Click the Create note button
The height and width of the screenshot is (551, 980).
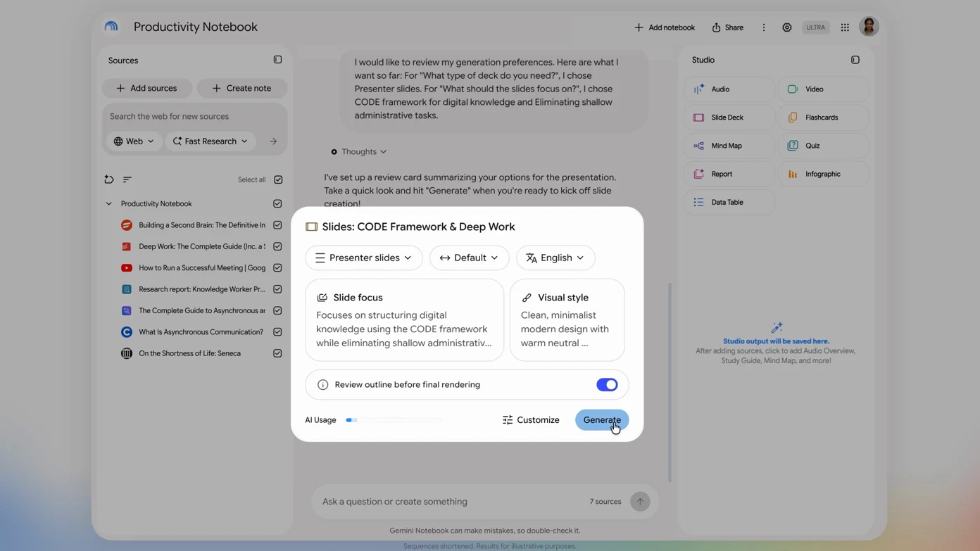click(x=242, y=88)
